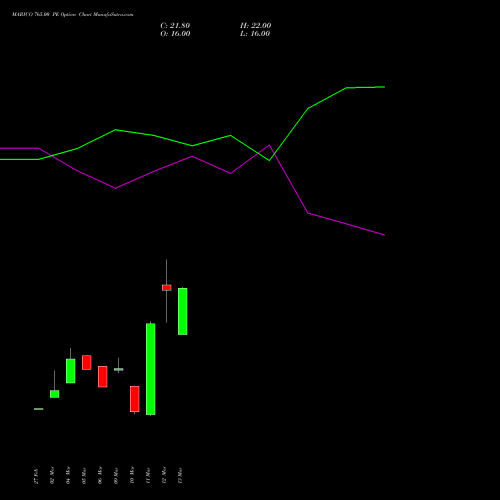Click the flat green candle for 27 Feb
Viewport: 500px width, 500px height.
39,409
